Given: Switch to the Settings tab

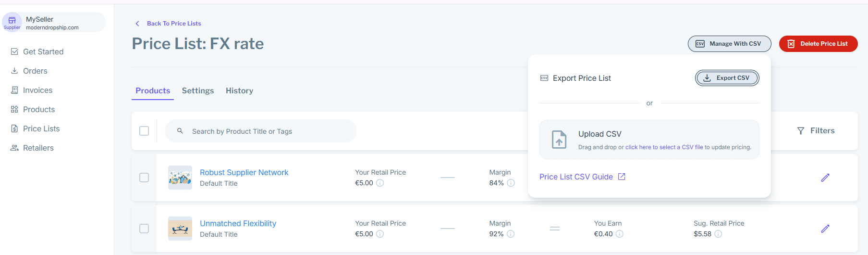Looking at the screenshot, I should [x=197, y=90].
